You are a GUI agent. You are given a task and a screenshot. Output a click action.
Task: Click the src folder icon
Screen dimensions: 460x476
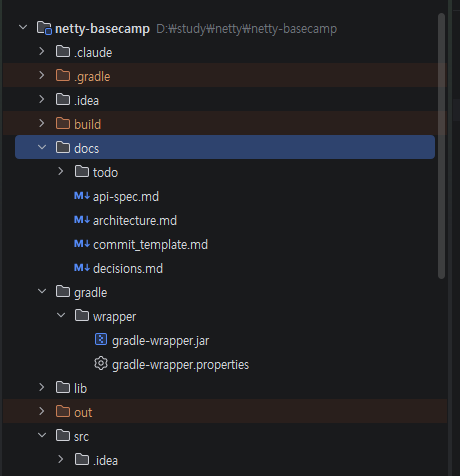[x=63, y=435]
